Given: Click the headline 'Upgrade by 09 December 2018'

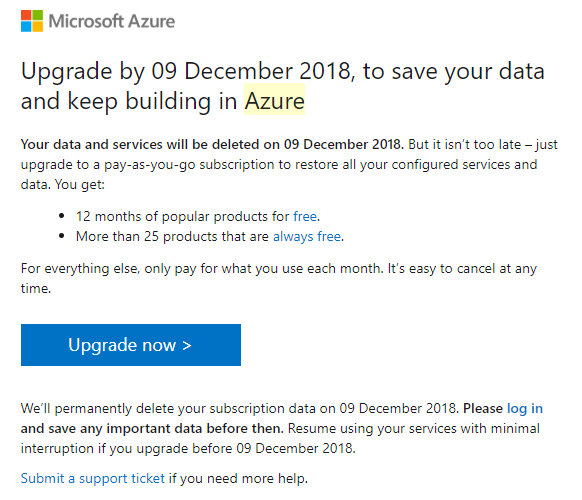Looking at the screenshot, I should (186, 71).
